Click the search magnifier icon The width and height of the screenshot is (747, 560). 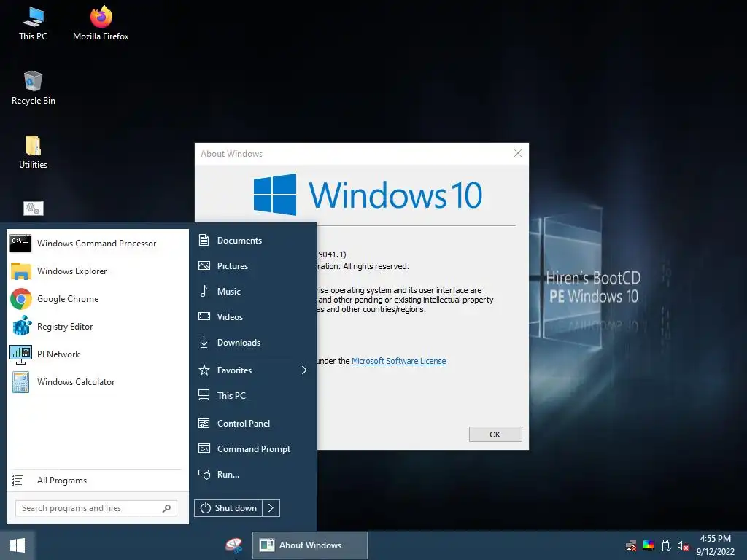pyautogui.click(x=166, y=508)
